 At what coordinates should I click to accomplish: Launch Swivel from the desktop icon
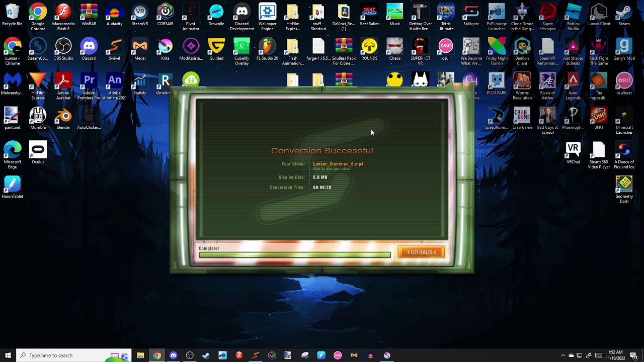click(x=114, y=49)
